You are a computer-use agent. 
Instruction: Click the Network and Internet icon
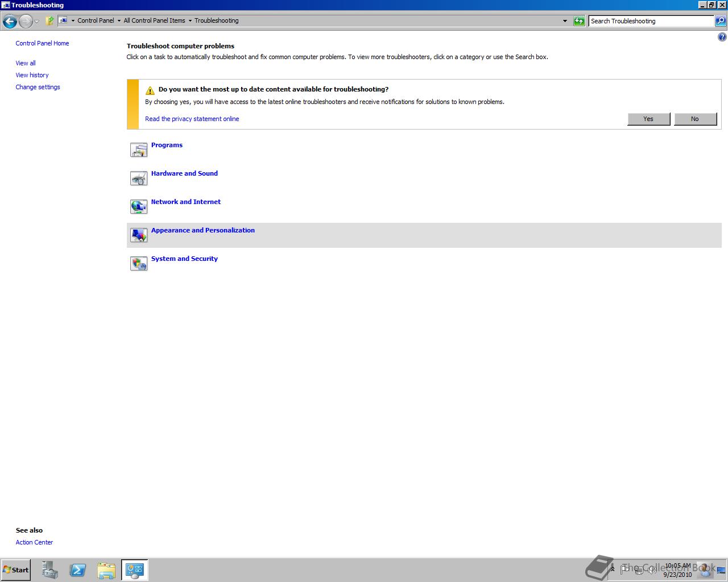pyautogui.click(x=139, y=207)
